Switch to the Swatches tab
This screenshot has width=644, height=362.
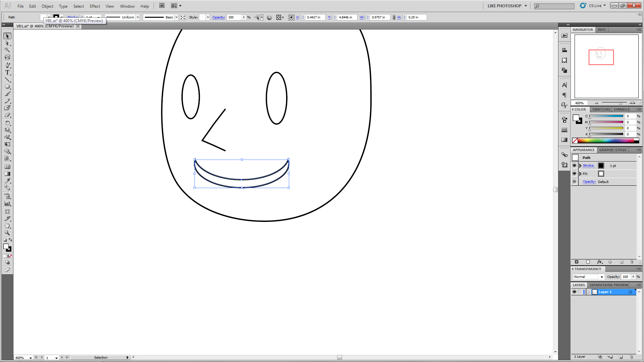pos(601,109)
